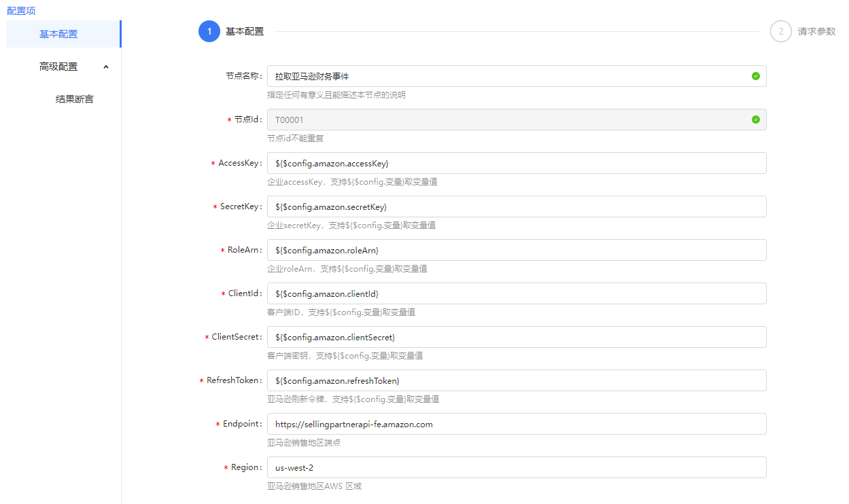Click the 配置项 header link
The image size is (849, 504).
pyautogui.click(x=21, y=11)
